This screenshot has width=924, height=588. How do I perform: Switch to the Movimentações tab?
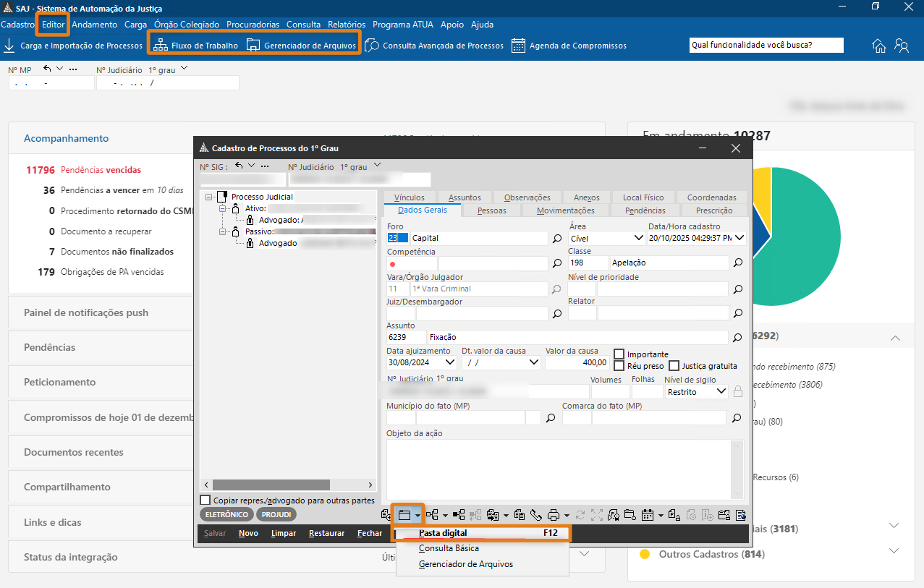[565, 210]
